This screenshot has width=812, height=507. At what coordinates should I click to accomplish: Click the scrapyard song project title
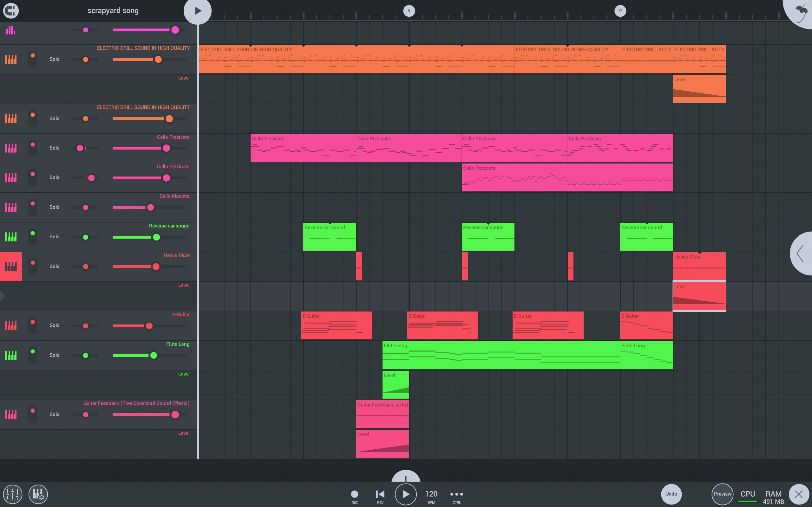pyautogui.click(x=113, y=10)
